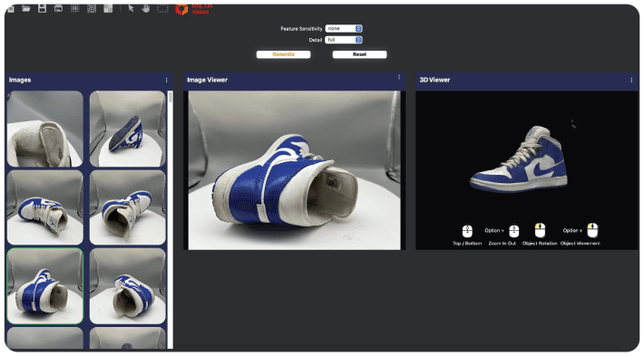Click the Meta Vision logo

(194, 9)
